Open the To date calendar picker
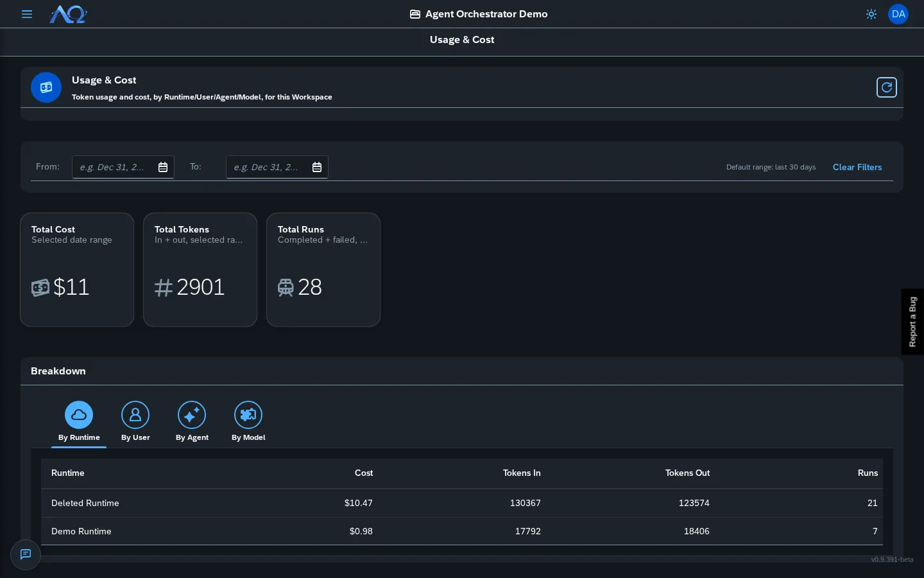 317,167
